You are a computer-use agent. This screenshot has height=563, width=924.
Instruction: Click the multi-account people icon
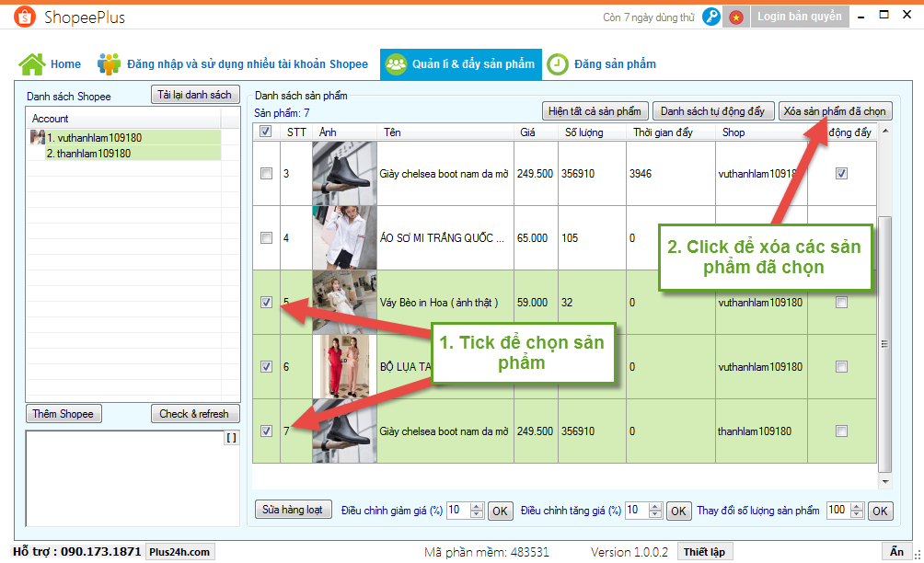tap(109, 64)
